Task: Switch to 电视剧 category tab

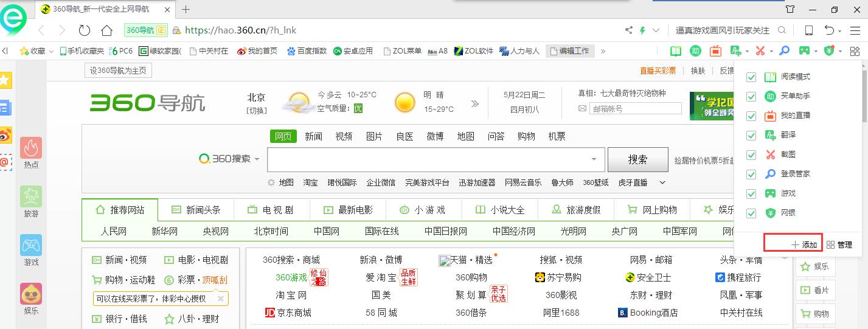Action: pyautogui.click(x=271, y=210)
